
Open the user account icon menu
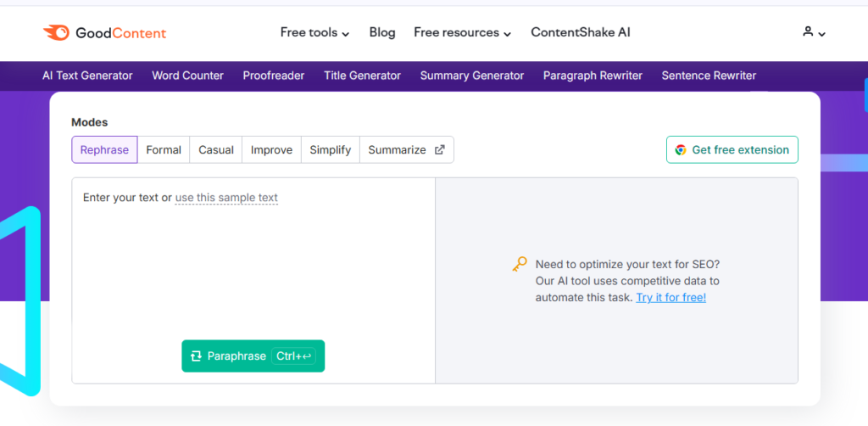point(808,31)
